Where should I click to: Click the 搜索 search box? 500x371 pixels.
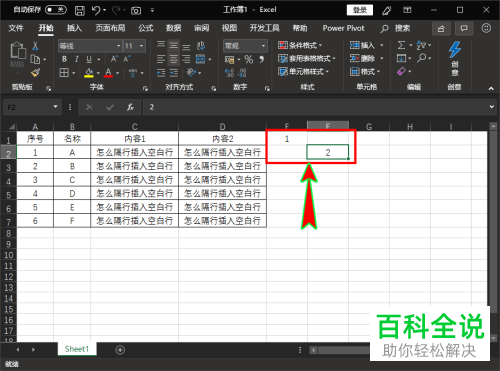point(395,29)
